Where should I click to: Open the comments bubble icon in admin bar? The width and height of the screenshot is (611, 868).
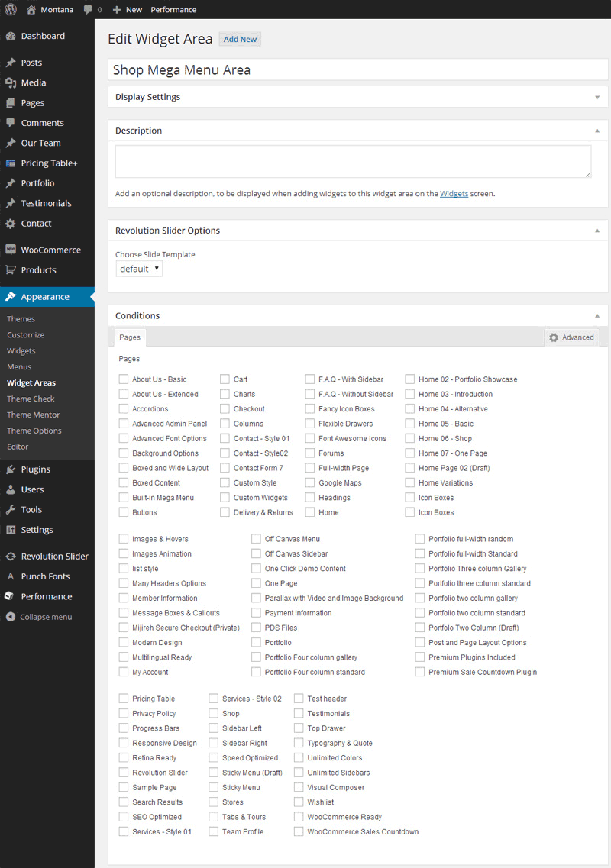[x=88, y=10]
